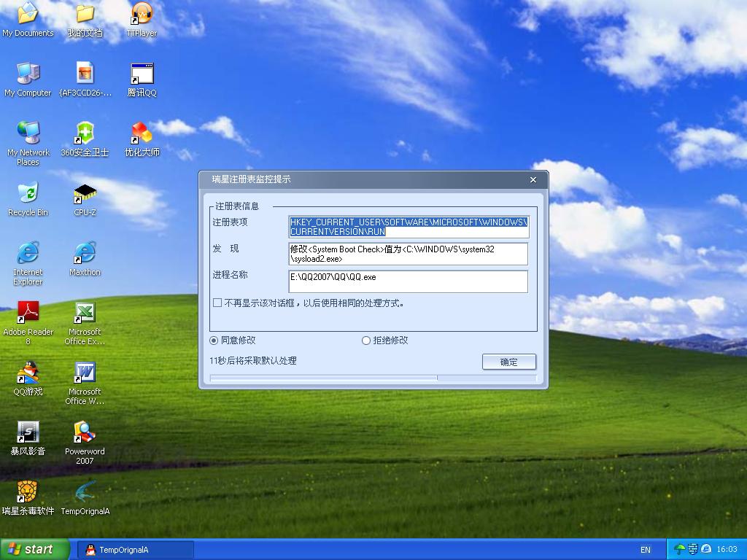Launch QQ游戏 shortcut
747x560 pixels.
tap(28, 378)
